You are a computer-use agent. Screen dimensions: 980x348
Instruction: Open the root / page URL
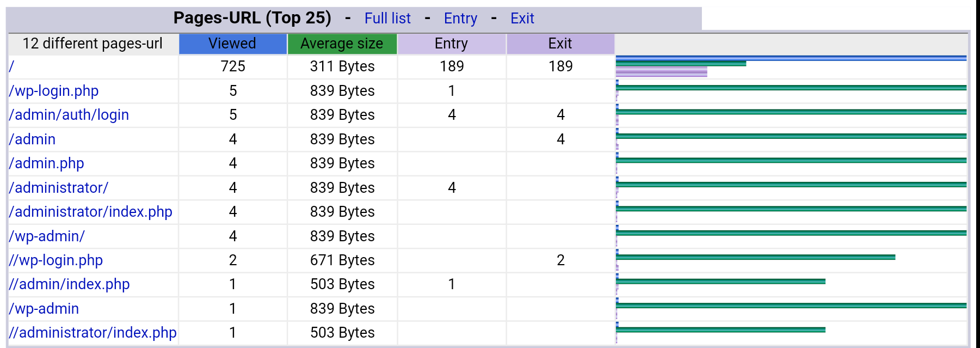12,66
